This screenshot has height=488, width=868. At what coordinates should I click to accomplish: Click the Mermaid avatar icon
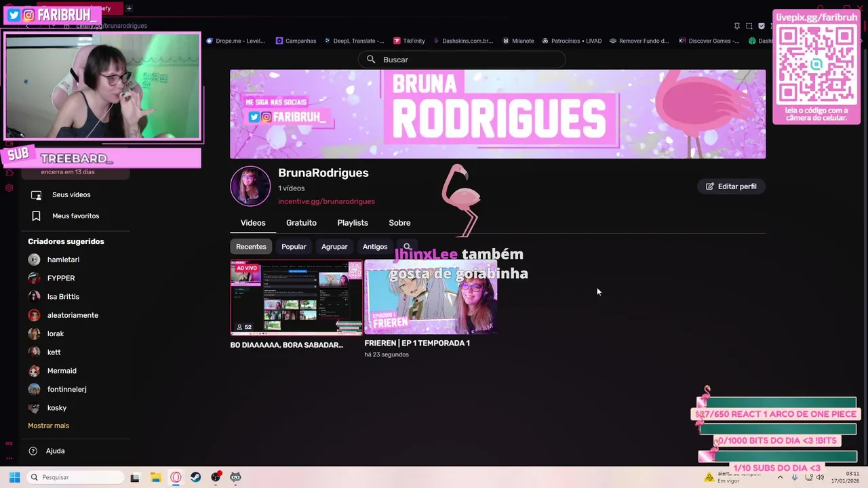[34, 371]
